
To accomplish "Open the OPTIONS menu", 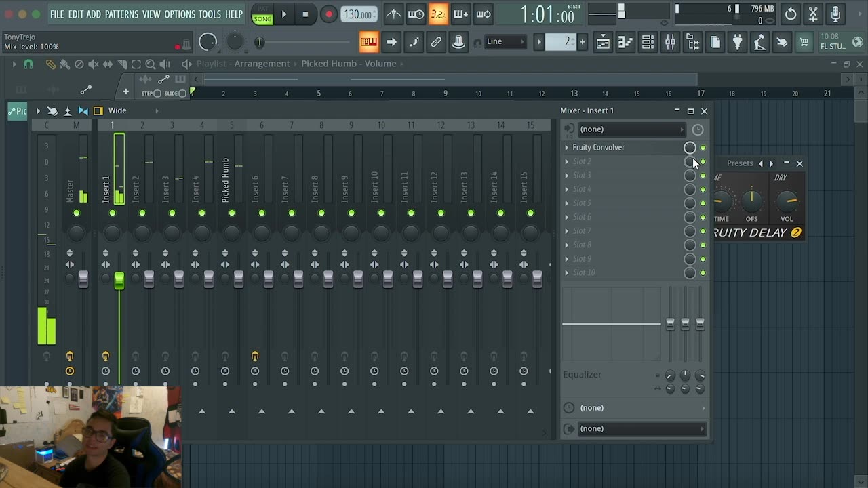I will coord(180,14).
